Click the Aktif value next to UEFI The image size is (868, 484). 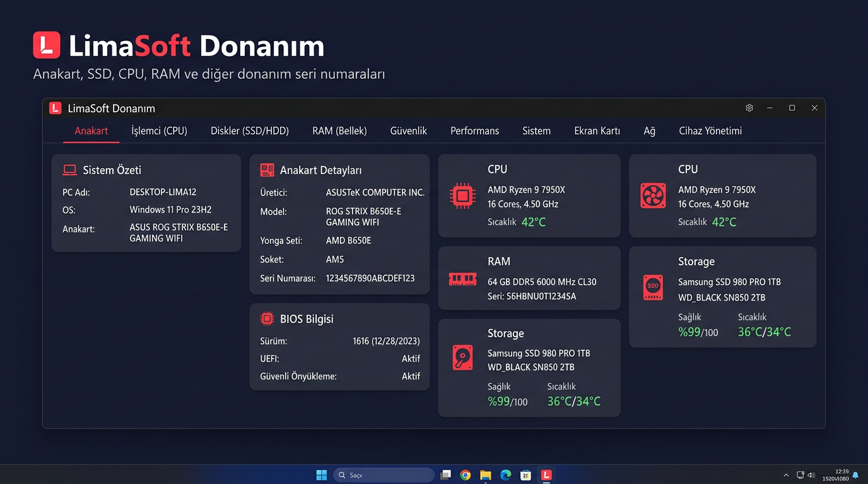click(x=411, y=359)
